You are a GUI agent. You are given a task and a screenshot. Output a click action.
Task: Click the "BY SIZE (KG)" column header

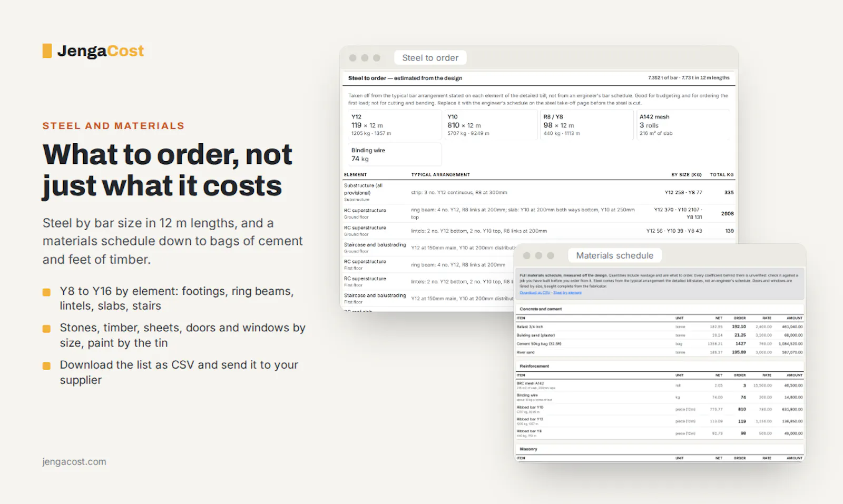(686, 175)
